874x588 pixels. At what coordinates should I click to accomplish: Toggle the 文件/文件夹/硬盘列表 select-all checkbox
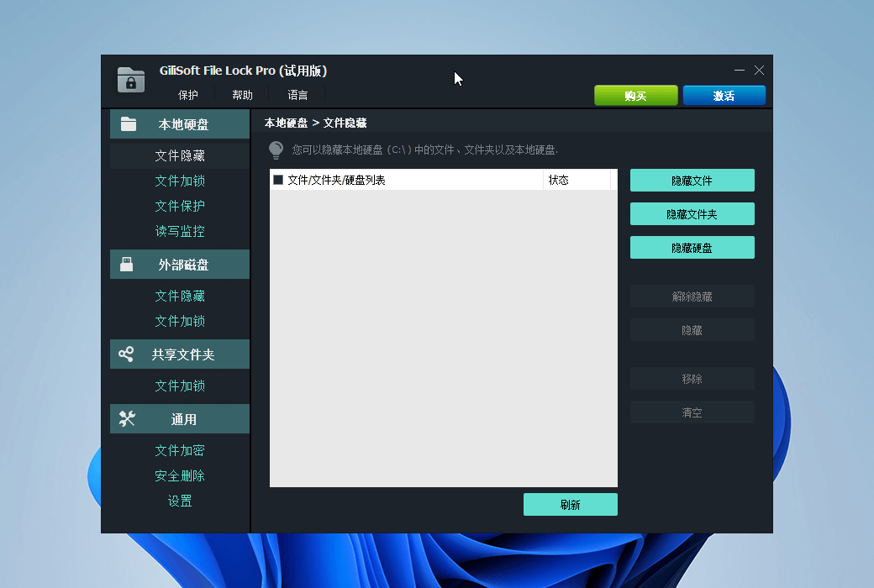[x=278, y=180]
